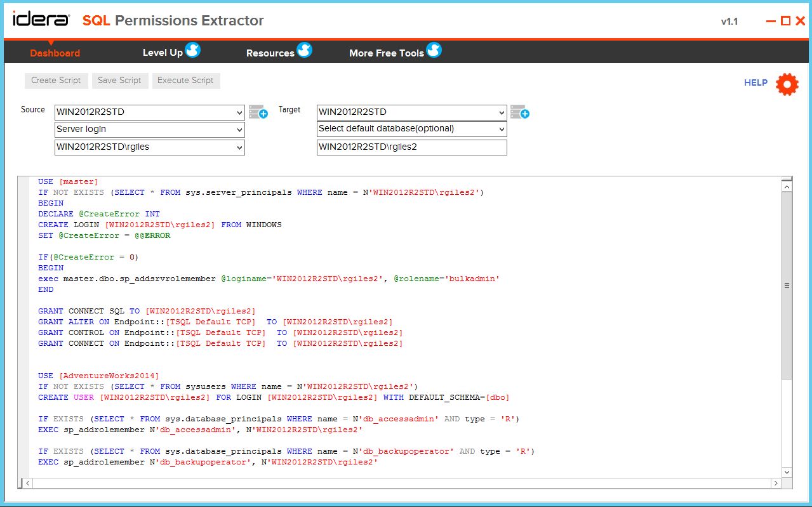The width and height of the screenshot is (812, 507).
Task: Click the Create Script button
Action: 56,81
